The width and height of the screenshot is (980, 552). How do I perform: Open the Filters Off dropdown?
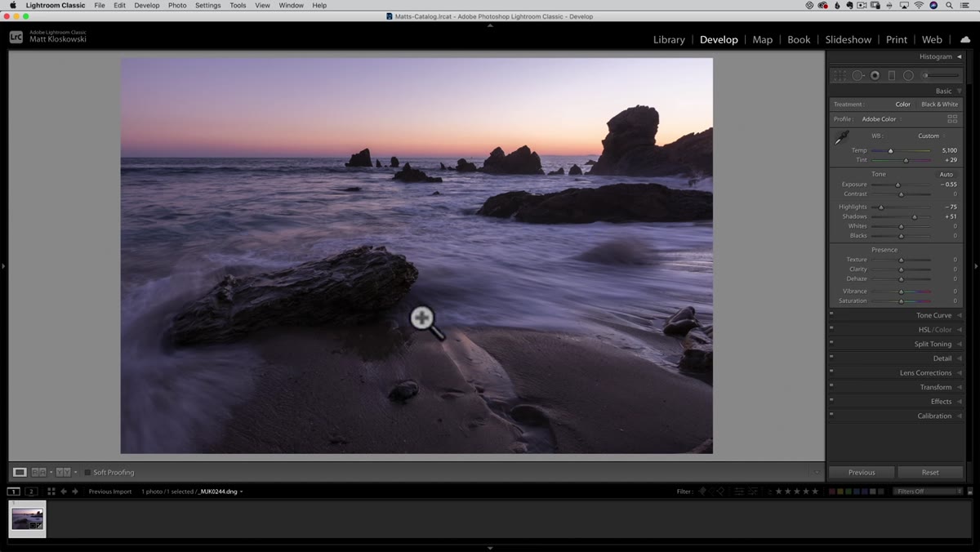(x=929, y=492)
